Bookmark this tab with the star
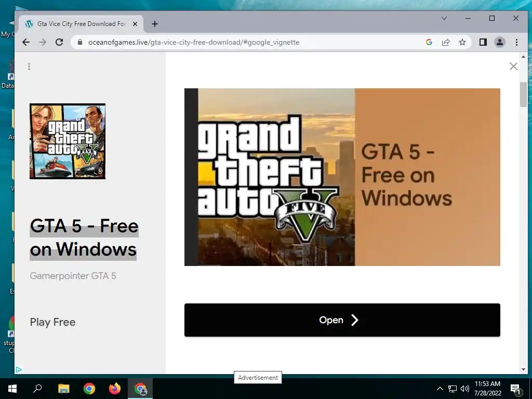 pyautogui.click(x=462, y=42)
